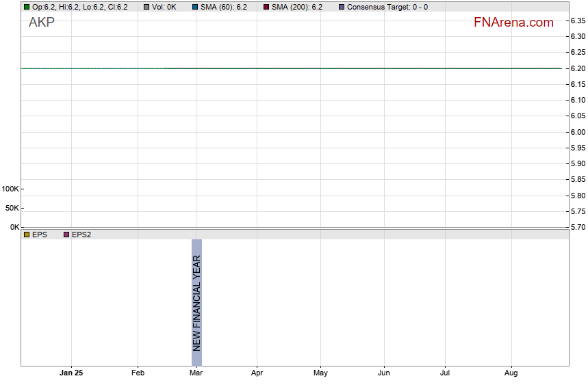Click the Consensus Target: 0 - 0 text
The height and width of the screenshot is (387, 588).
pyautogui.click(x=387, y=7)
